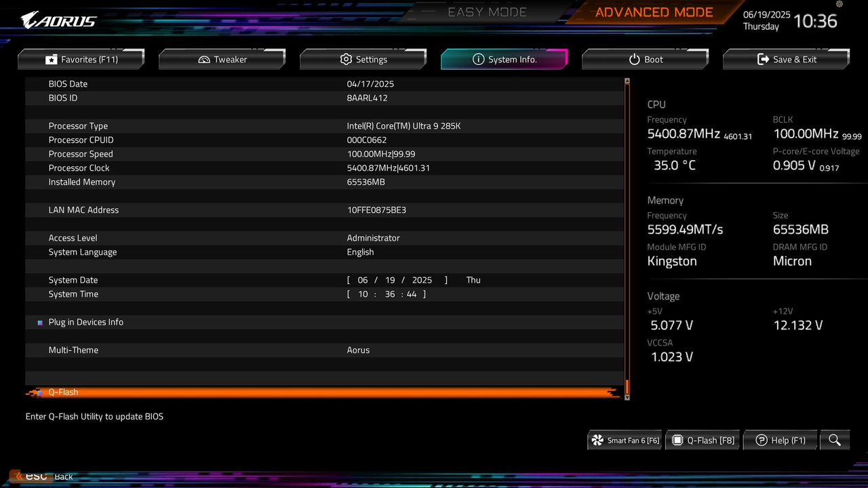Click CPU Temperature 35.0 °C reading
This screenshot has width=868, height=488.
[x=675, y=165]
